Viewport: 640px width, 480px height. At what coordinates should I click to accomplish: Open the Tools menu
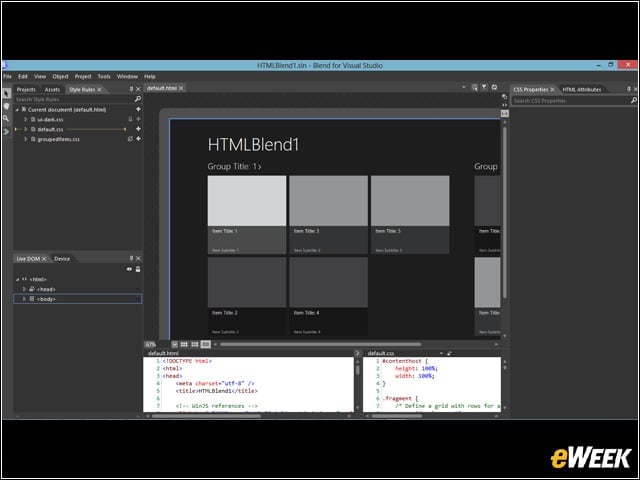pos(104,76)
